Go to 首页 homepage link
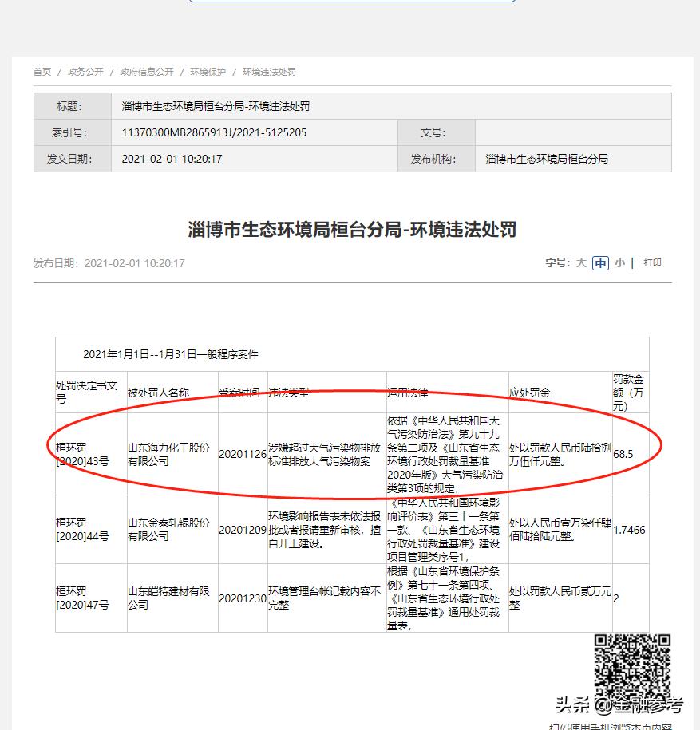Image resolution: width=700 pixels, height=730 pixels. click(42, 71)
